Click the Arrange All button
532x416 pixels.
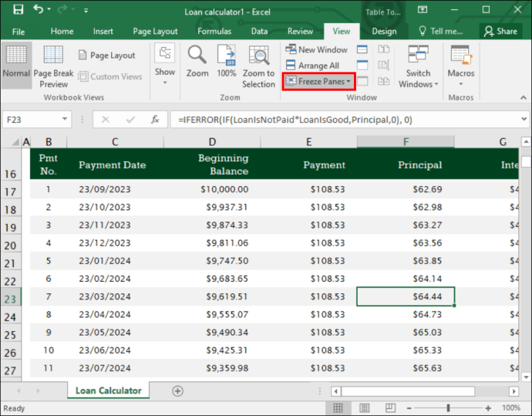pyautogui.click(x=312, y=65)
